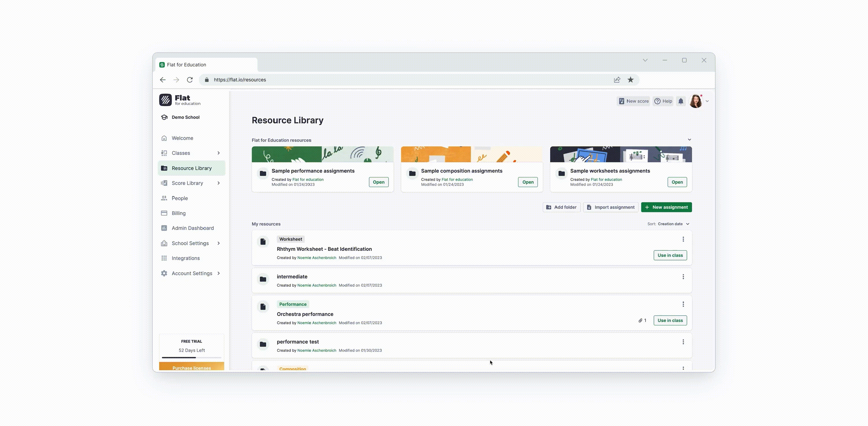Screen dimensions: 868x426
Task: Click the Account Settings gear icon
Action: point(164,273)
